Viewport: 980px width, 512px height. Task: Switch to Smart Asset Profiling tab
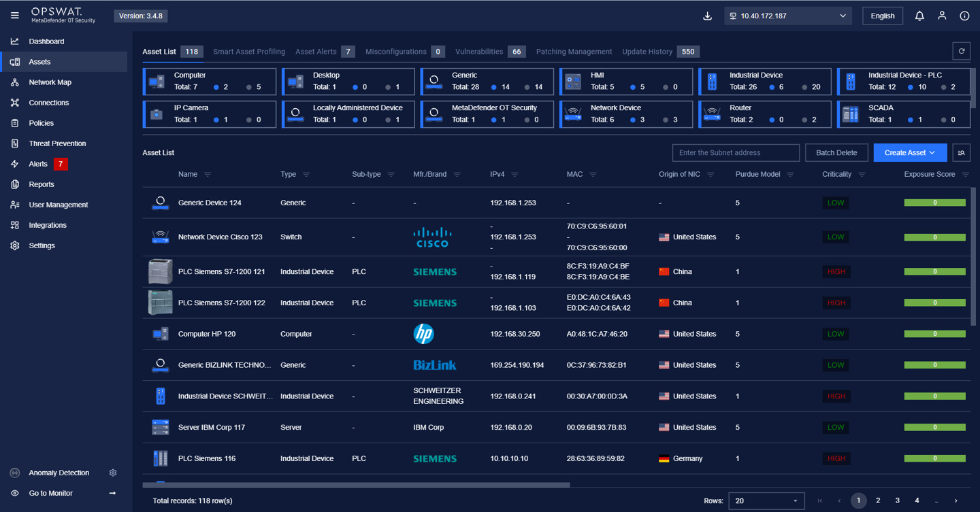pos(249,52)
